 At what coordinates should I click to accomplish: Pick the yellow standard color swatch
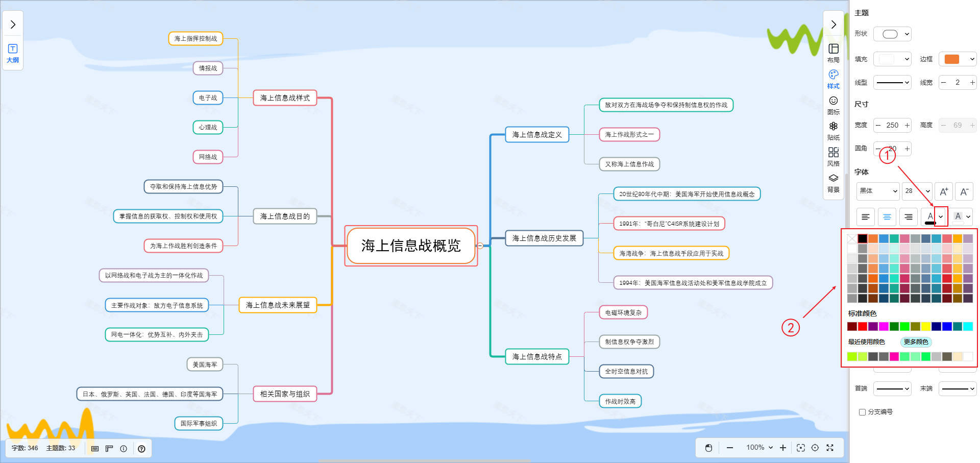pos(925,327)
